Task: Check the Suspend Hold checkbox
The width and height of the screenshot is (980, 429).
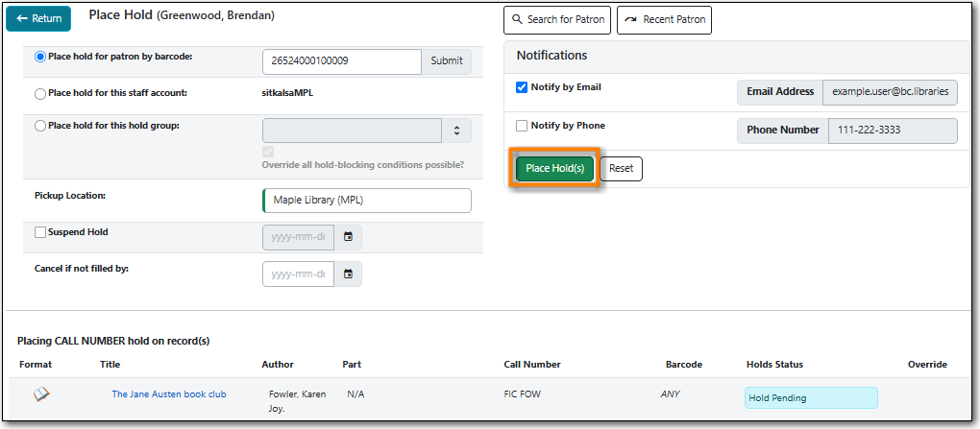Action: pyautogui.click(x=40, y=232)
